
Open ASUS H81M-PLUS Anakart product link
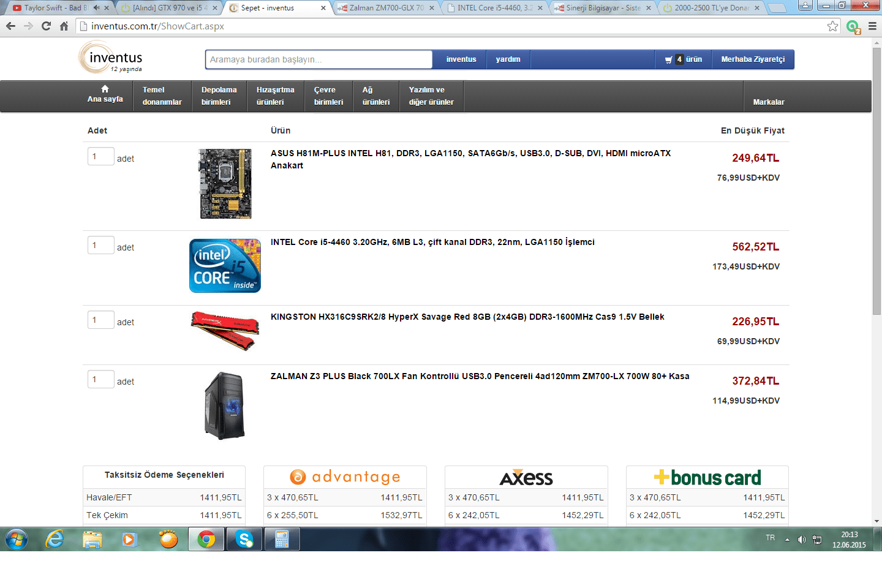tap(470, 159)
